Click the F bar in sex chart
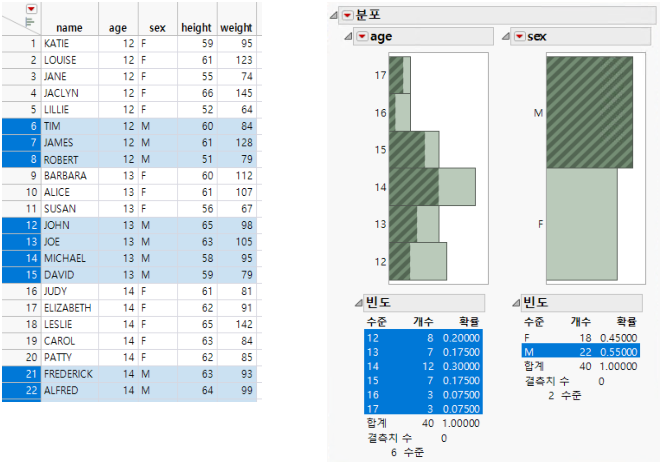Screen dimensions: 663x464 pyautogui.click(x=582, y=224)
